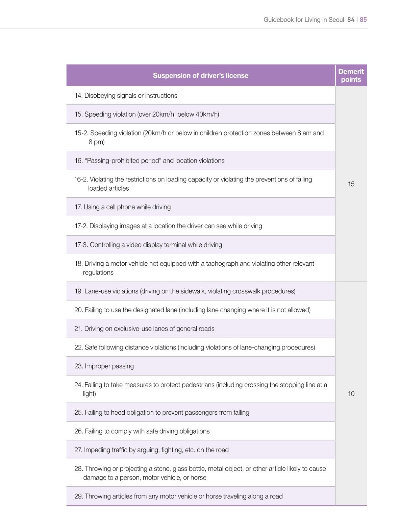Click the 'Demerit points' column header
399x532 pixels.
tap(351, 75)
